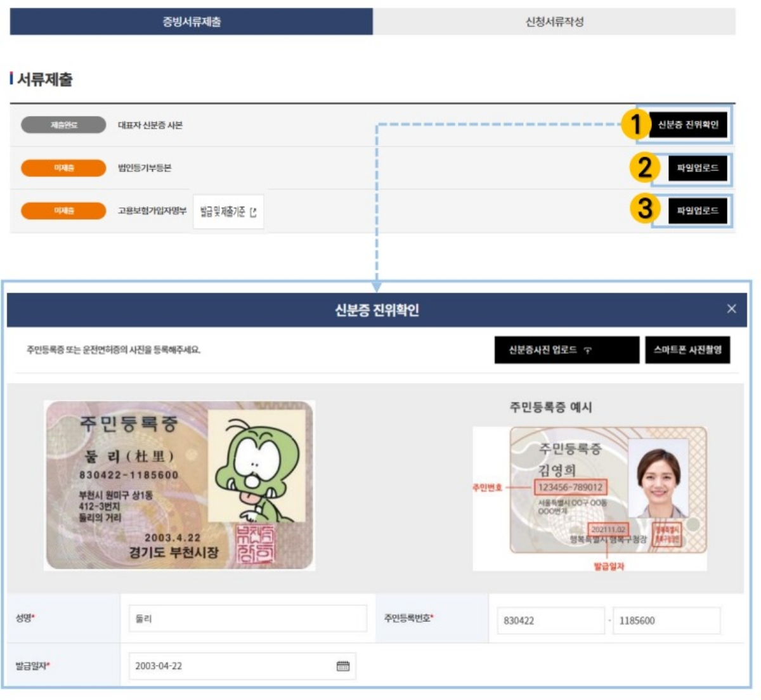Open calendar picker icon for 발급일자
This screenshot has height=700, width=761.
tap(343, 666)
